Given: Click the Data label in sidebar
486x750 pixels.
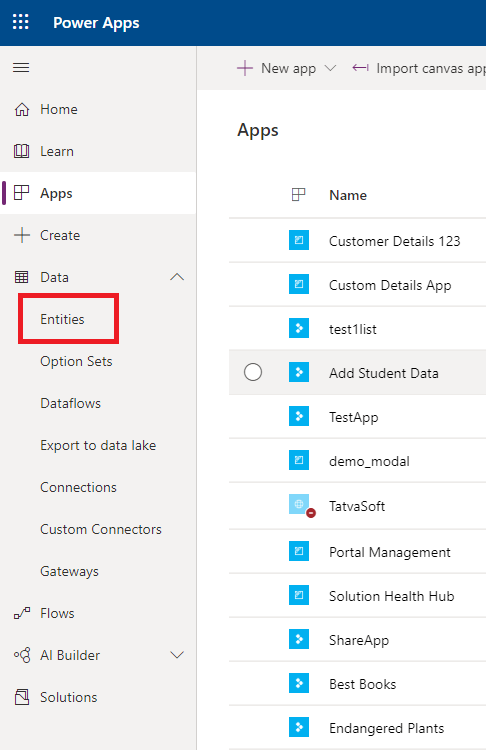Looking at the screenshot, I should tap(54, 277).
